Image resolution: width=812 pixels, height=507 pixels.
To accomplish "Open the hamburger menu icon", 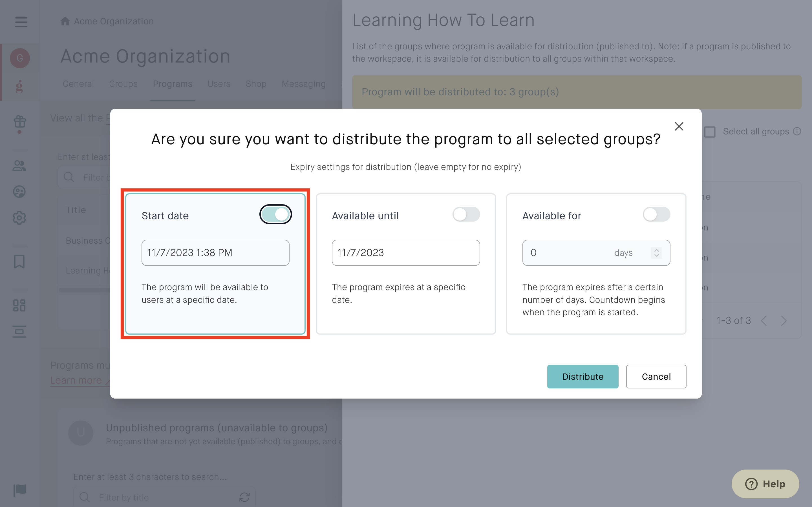I will coord(21,22).
